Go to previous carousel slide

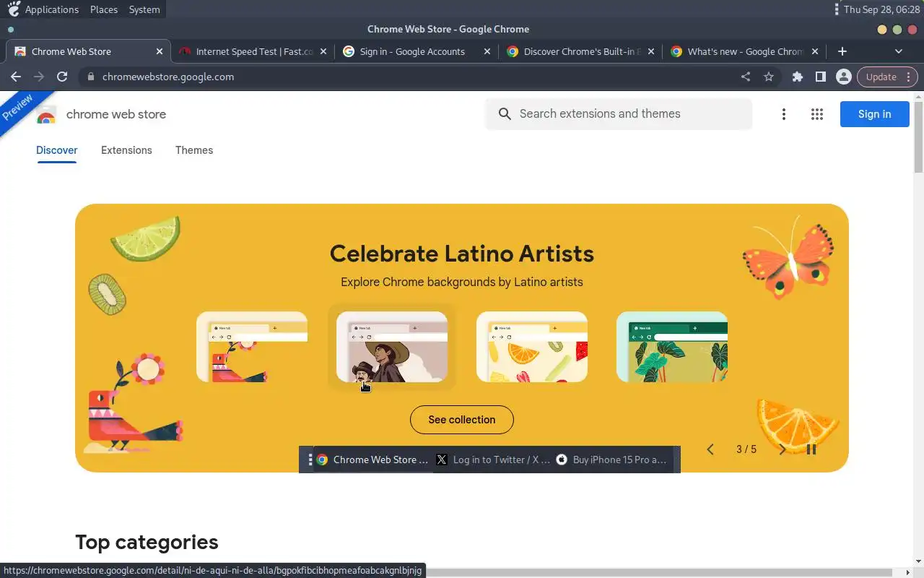(x=710, y=449)
